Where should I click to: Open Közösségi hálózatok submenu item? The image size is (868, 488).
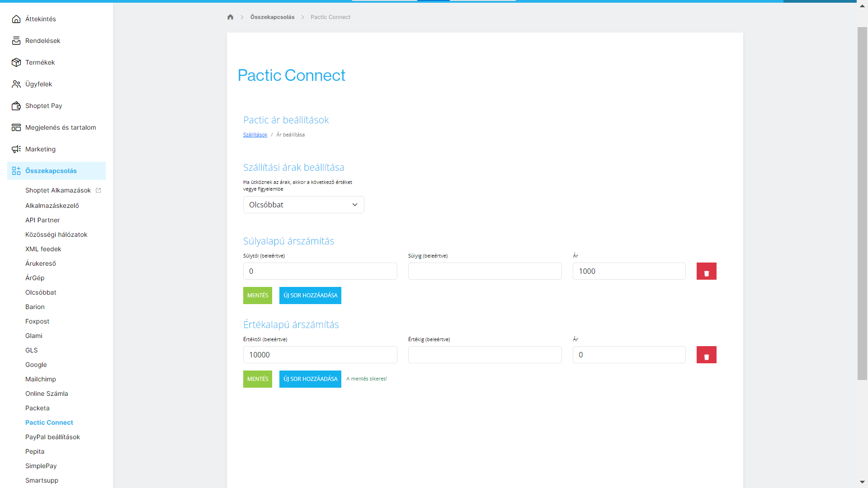point(56,235)
